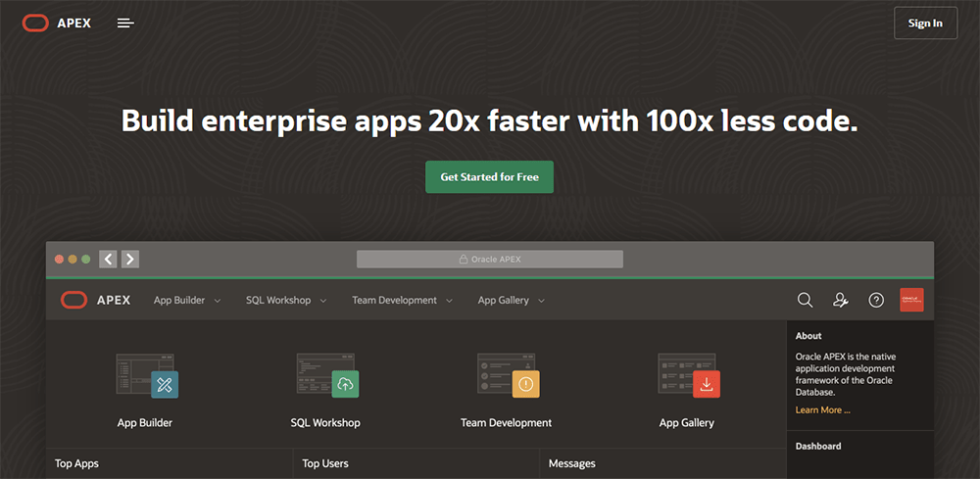This screenshot has width=980, height=479.
Task: Click the Messages heading
Action: [572, 463]
